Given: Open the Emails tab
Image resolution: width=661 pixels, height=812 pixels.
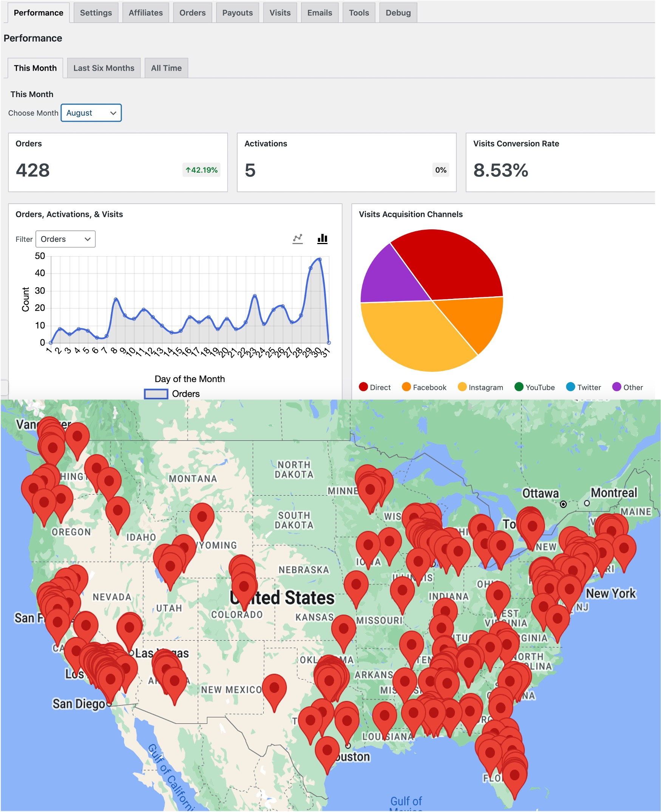Looking at the screenshot, I should pos(320,12).
